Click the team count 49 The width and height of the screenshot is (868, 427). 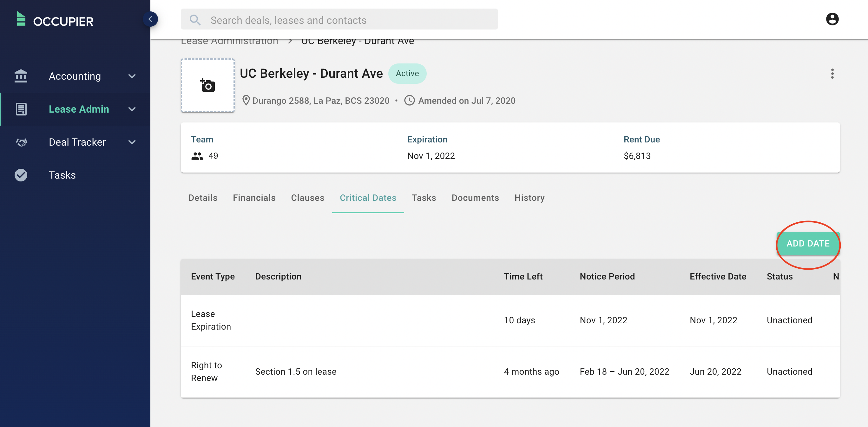coord(213,156)
